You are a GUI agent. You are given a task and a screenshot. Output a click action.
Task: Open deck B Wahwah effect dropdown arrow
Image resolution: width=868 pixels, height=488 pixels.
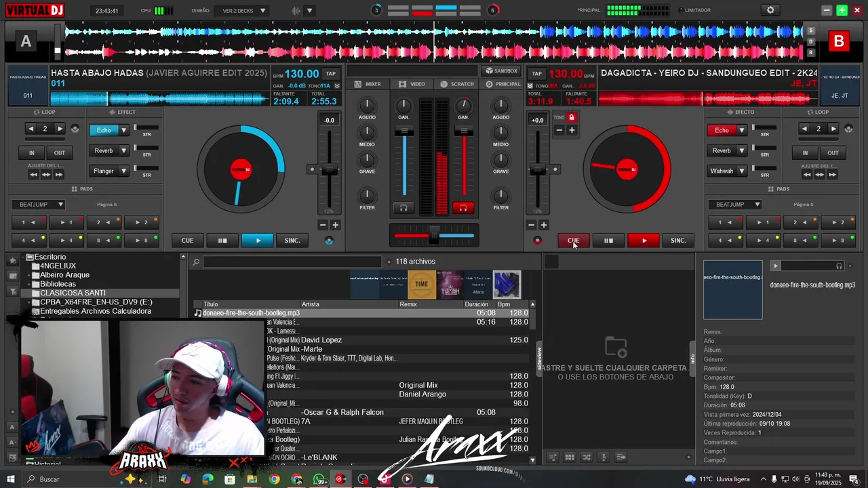point(741,171)
